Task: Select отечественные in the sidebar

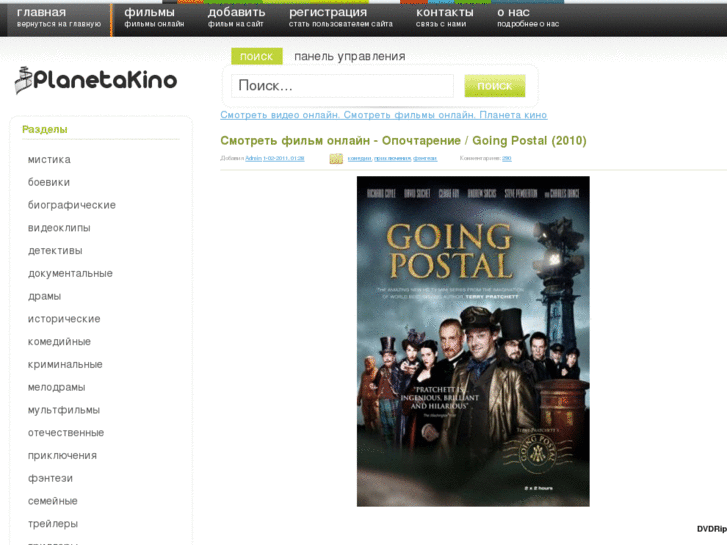Action: click(x=66, y=432)
